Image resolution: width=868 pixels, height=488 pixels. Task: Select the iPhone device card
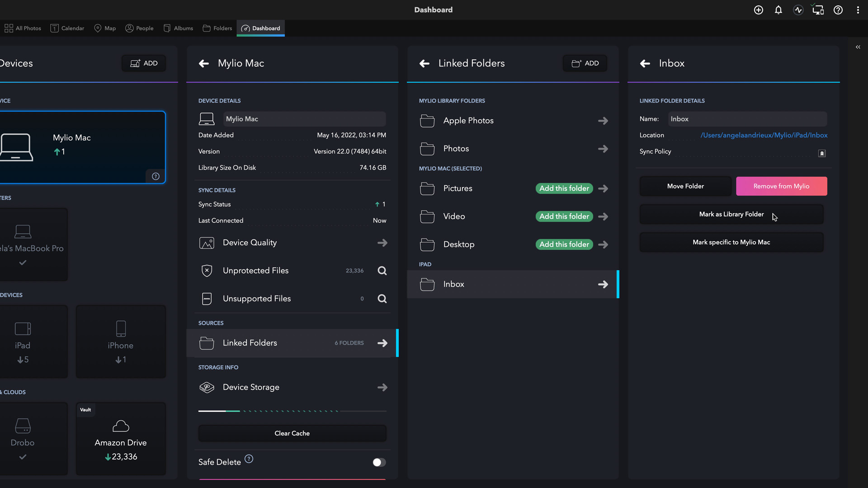tap(121, 342)
